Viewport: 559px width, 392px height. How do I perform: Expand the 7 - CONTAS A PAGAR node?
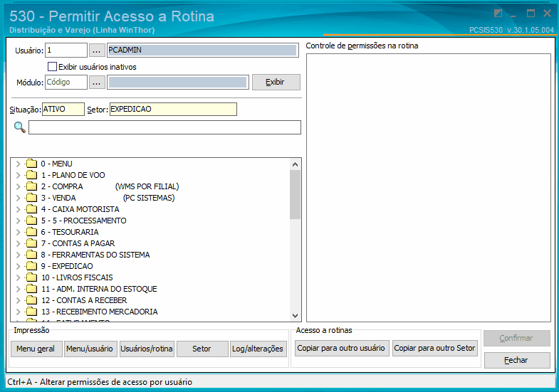pos(19,243)
